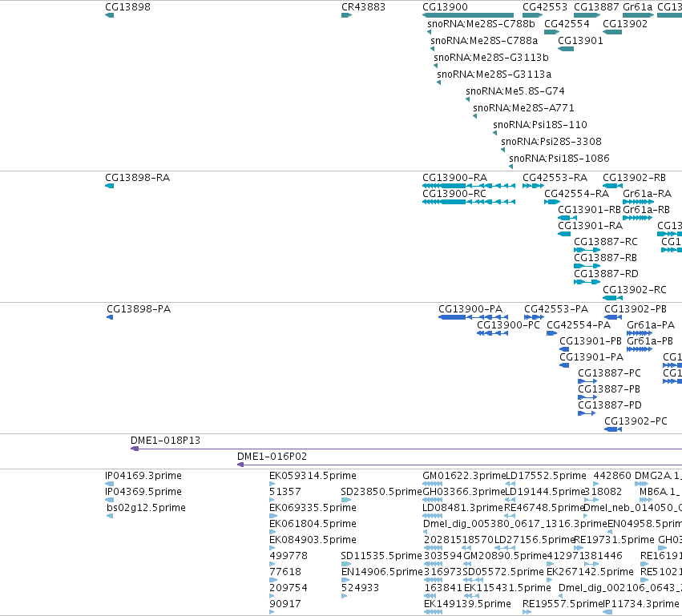Viewport: 682px width, 616px height.
Task: Open protein CG42554-PA
Action: (x=579, y=325)
